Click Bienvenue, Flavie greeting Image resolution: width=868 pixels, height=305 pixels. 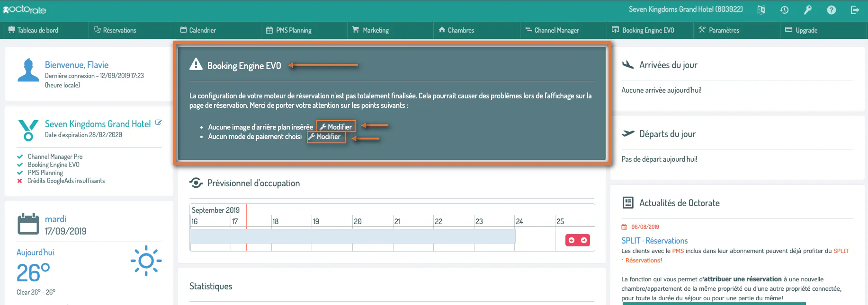pos(77,65)
